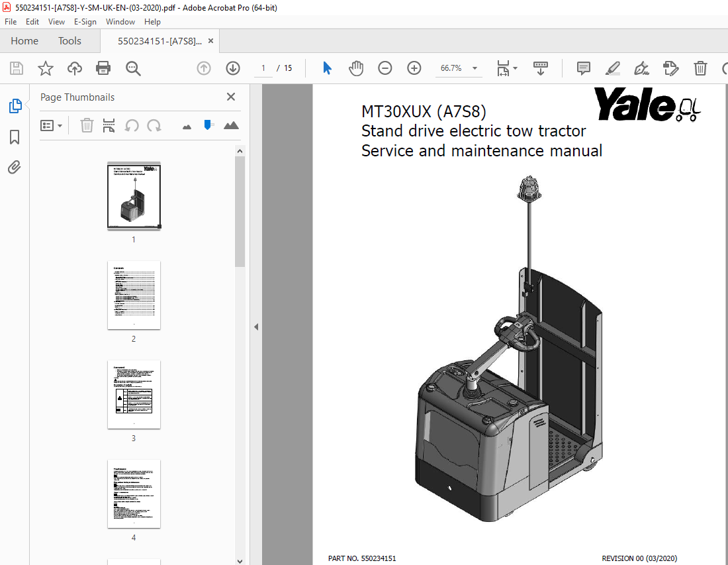The width and height of the screenshot is (728, 565).
Task: Open the thumbnails options menu dropdown
Action: [x=51, y=125]
